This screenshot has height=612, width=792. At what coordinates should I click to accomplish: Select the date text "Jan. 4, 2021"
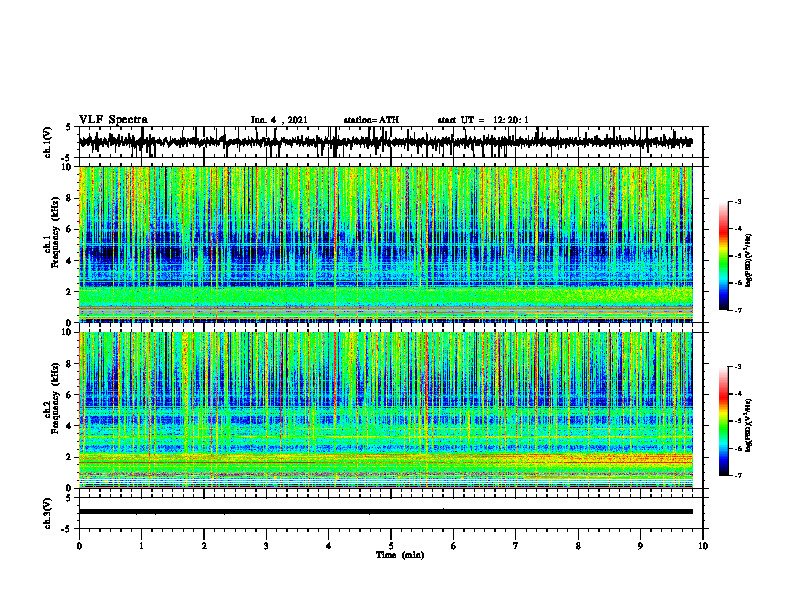click(279, 120)
